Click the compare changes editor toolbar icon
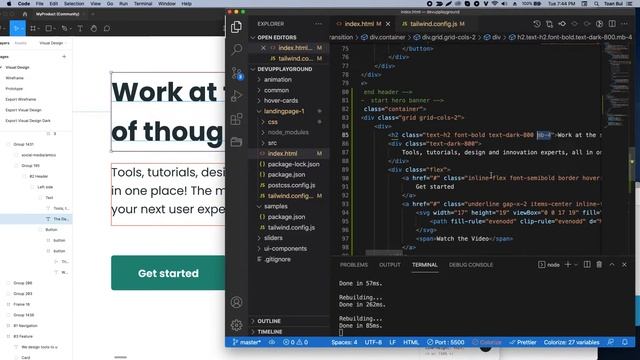The height and width of the screenshot is (360, 640). (549, 24)
